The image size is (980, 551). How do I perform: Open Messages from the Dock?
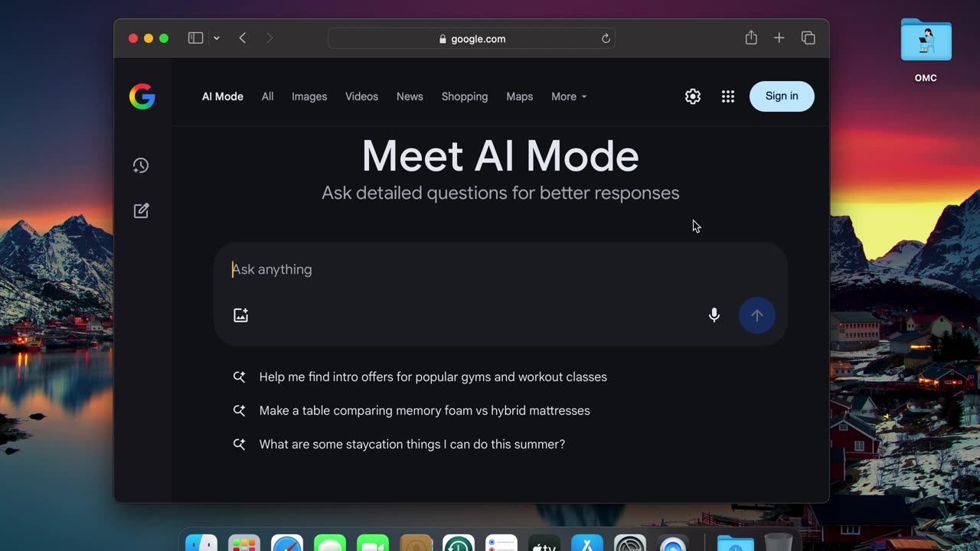330,543
